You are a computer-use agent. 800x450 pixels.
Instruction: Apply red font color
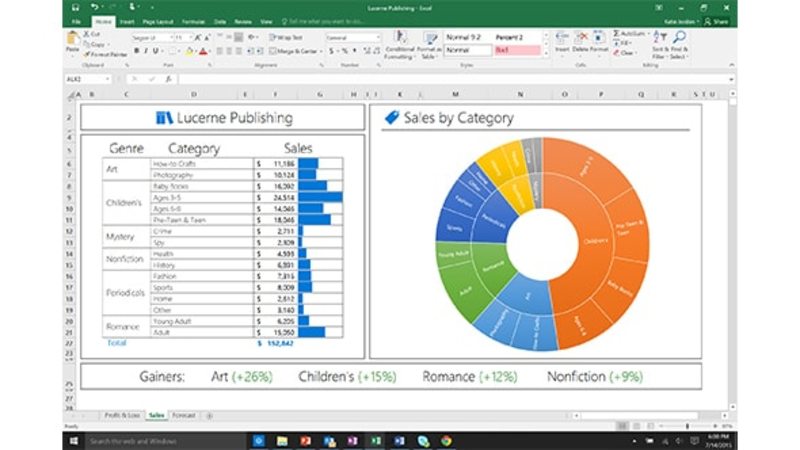pos(203,51)
